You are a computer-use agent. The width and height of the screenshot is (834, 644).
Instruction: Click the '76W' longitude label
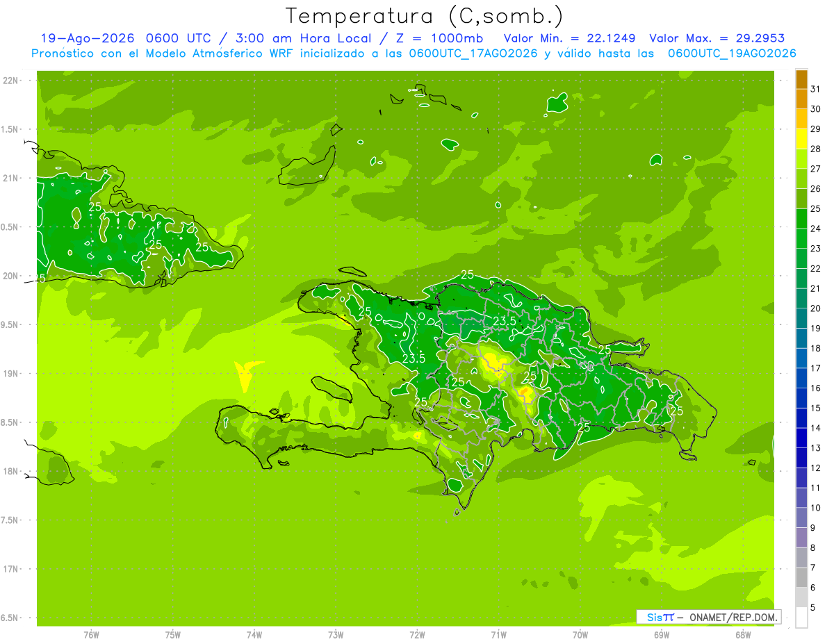tap(91, 635)
